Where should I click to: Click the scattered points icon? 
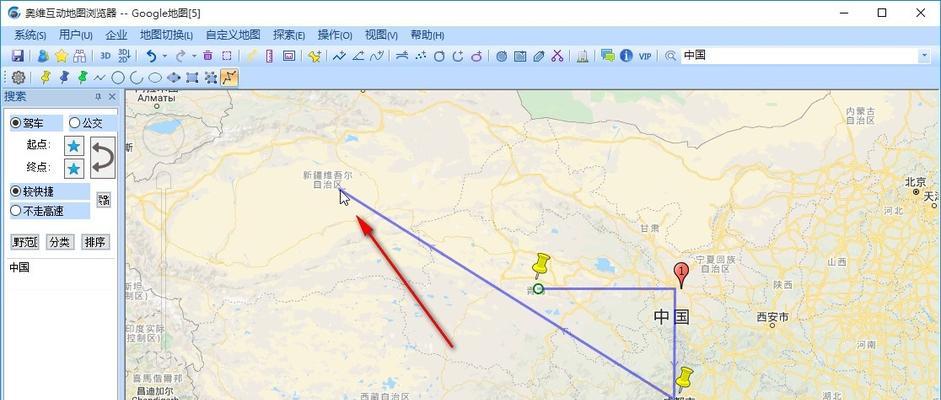pyautogui.click(x=421, y=56)
